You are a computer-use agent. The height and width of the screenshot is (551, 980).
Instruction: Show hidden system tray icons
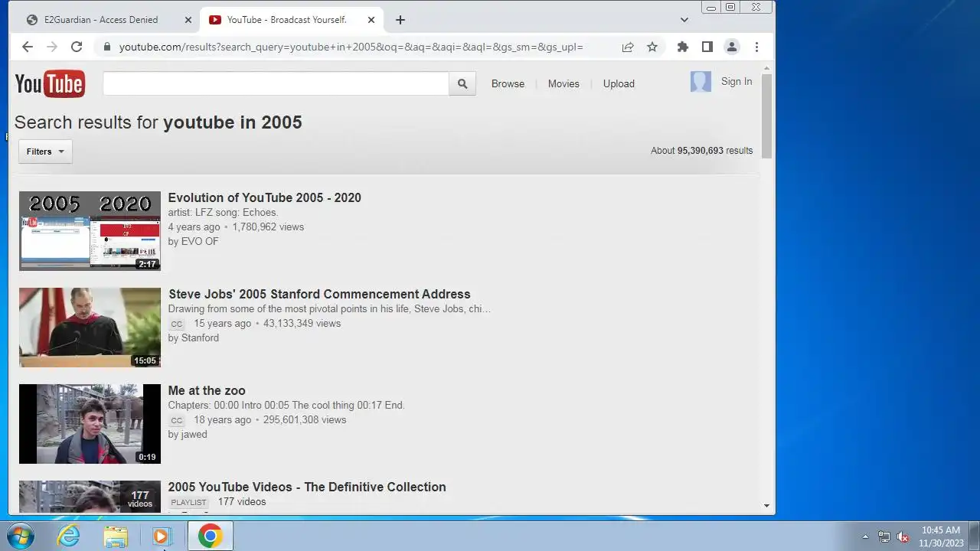(866, 536)
